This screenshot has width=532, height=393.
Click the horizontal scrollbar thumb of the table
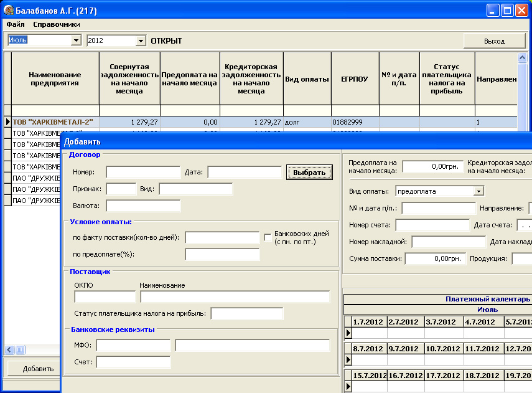point(20,349)
